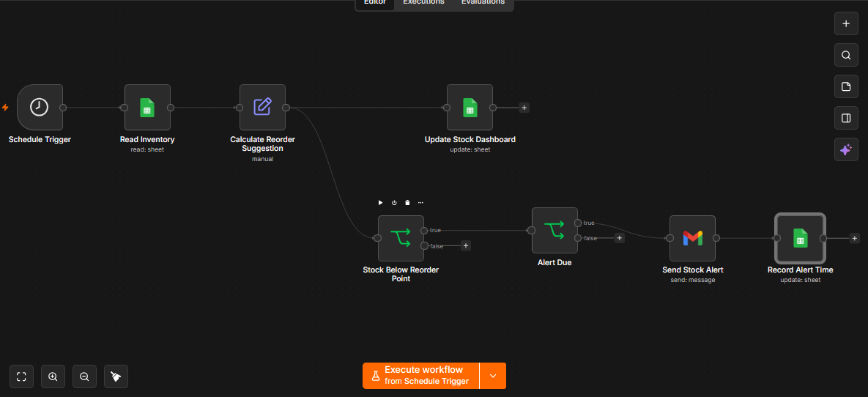Add node after Record Alert Time plus

click(855, 238)
